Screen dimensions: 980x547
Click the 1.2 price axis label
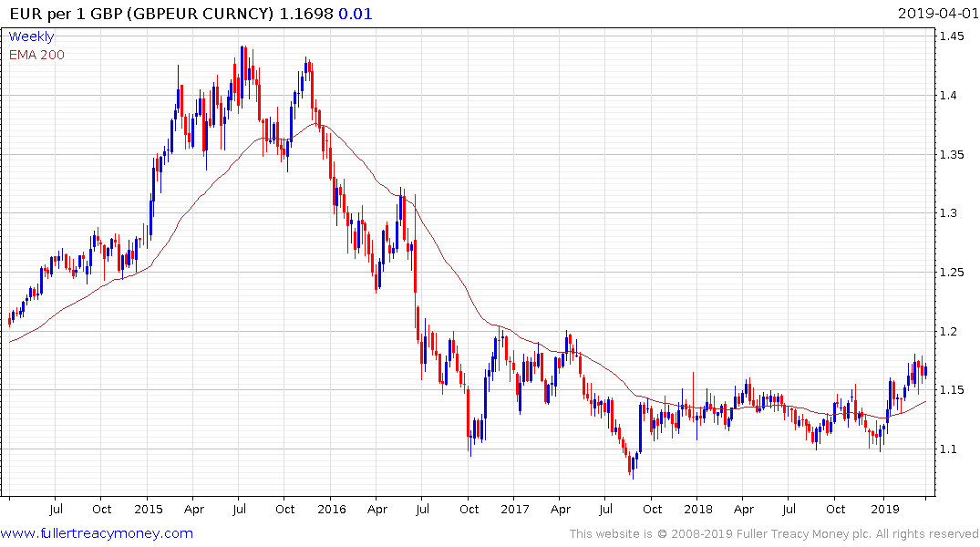point(948,331)
